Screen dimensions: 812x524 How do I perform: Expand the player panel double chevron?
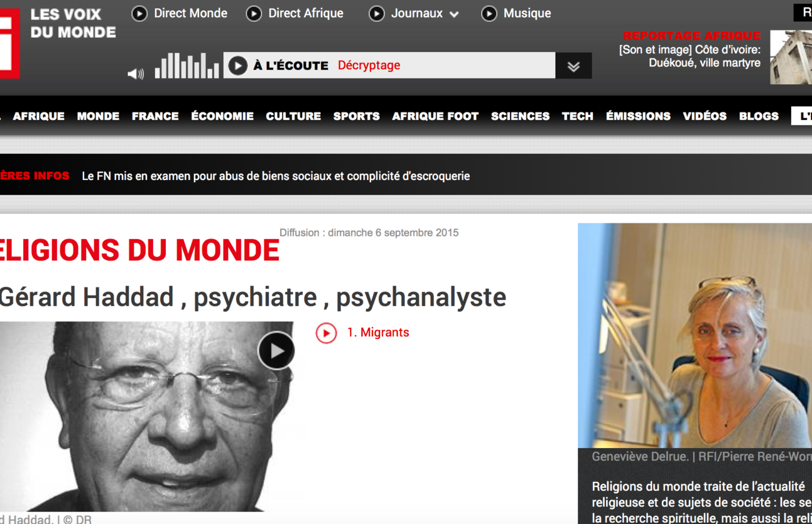point(573,66)
